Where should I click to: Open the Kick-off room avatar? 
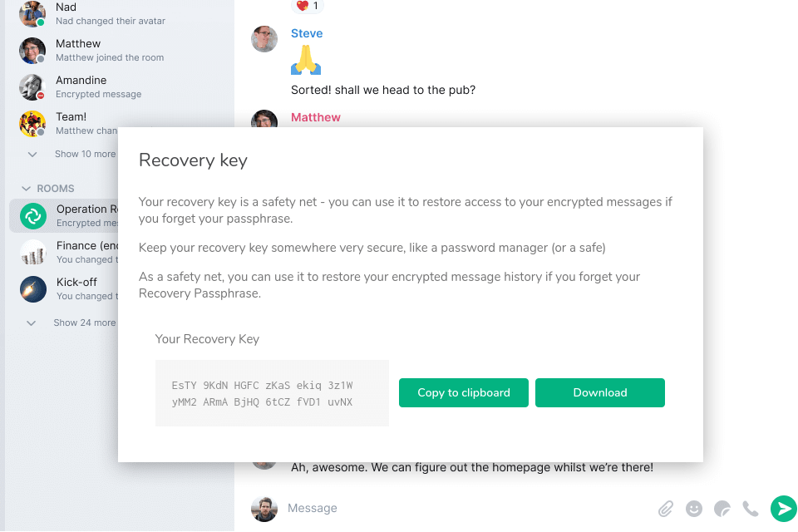pos(32,288)
